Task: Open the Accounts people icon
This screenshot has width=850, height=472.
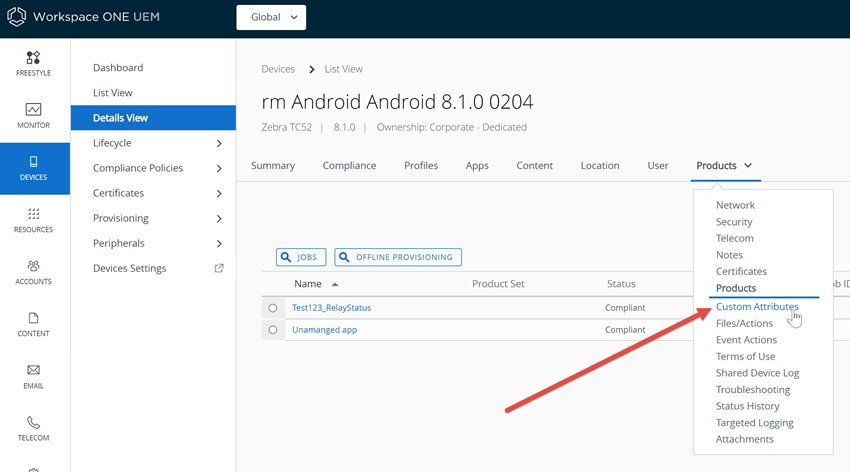Action: (x=33, y=266)
